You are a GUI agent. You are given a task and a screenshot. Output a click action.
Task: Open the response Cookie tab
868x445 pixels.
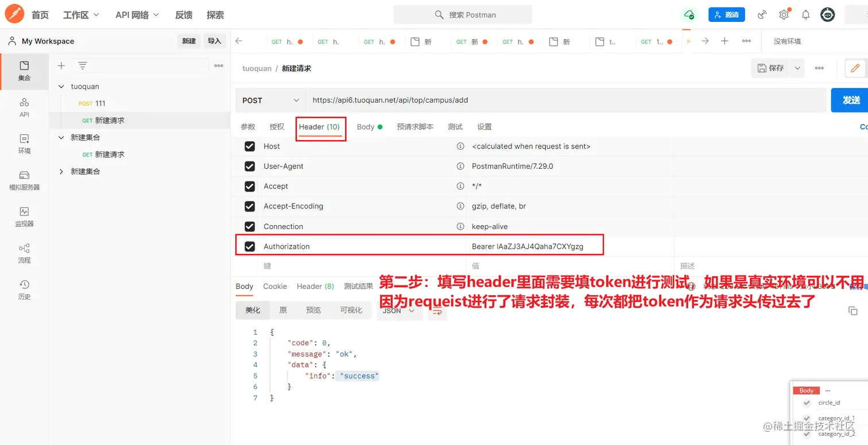point(275,286)
